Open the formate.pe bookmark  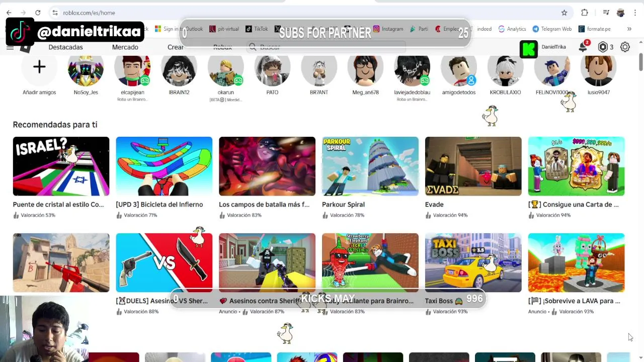(595, 29)
